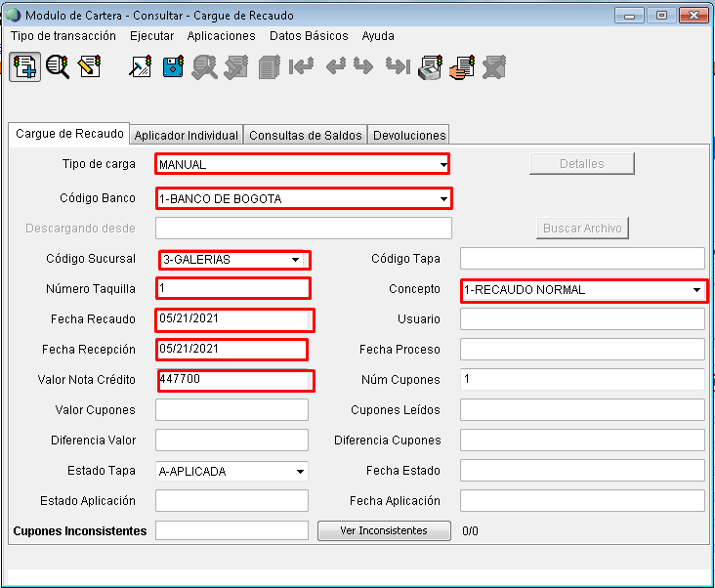
Task: Click the edit record pencil icon
Action: click(x=90, y=66)
